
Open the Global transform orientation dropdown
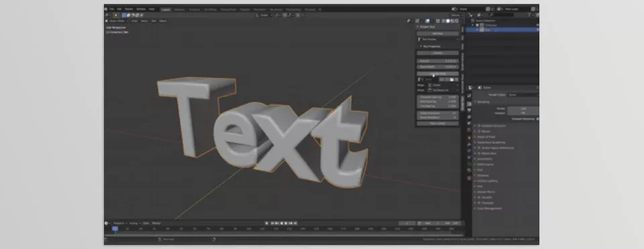[264, 15]
